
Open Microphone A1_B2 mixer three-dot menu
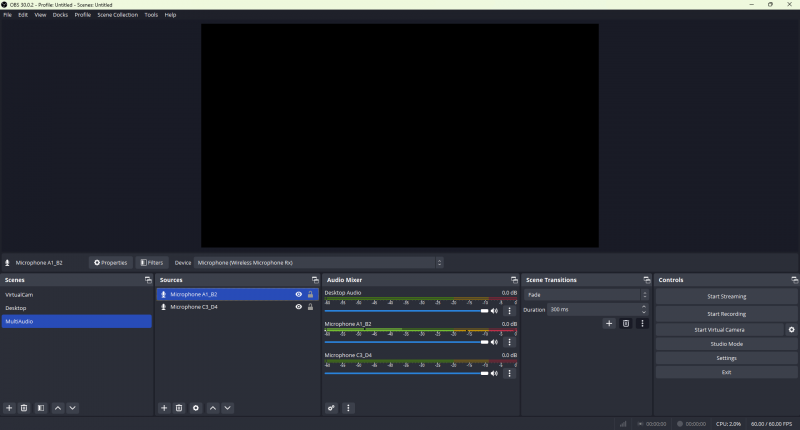[x=509, y=342]
